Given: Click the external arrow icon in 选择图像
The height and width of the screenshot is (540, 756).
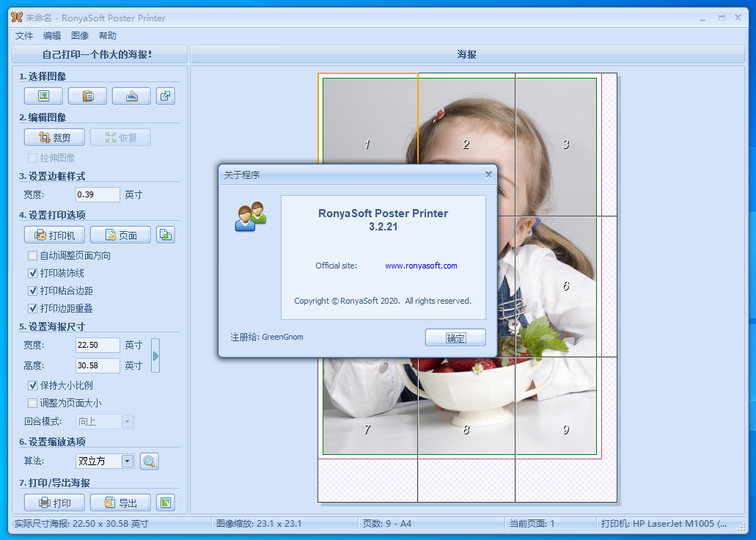Looking at the screenshot, I should pyautogui.click(x=166, y=96).
